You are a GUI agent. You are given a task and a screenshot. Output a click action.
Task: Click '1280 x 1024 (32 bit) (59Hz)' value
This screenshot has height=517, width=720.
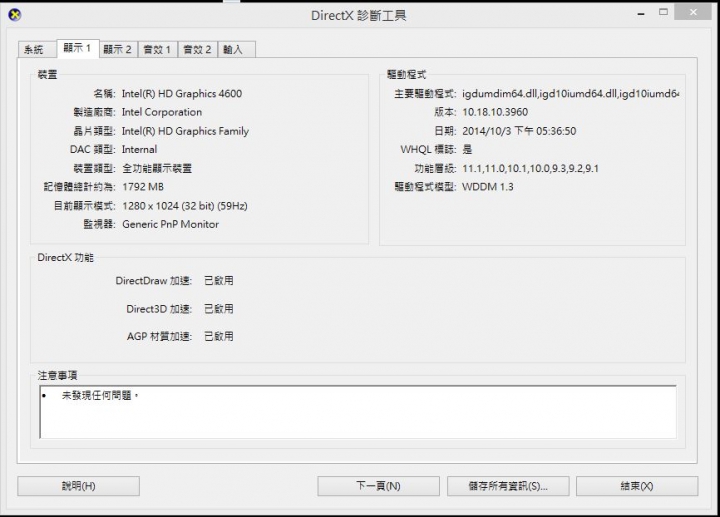pyautogui.click(x=185, y=206)
